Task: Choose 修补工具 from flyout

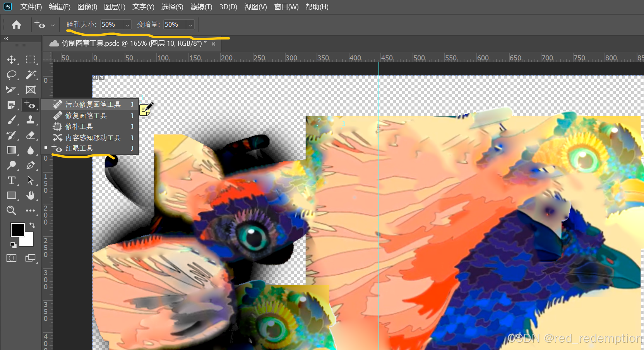Action: click(x=90, y=126)
